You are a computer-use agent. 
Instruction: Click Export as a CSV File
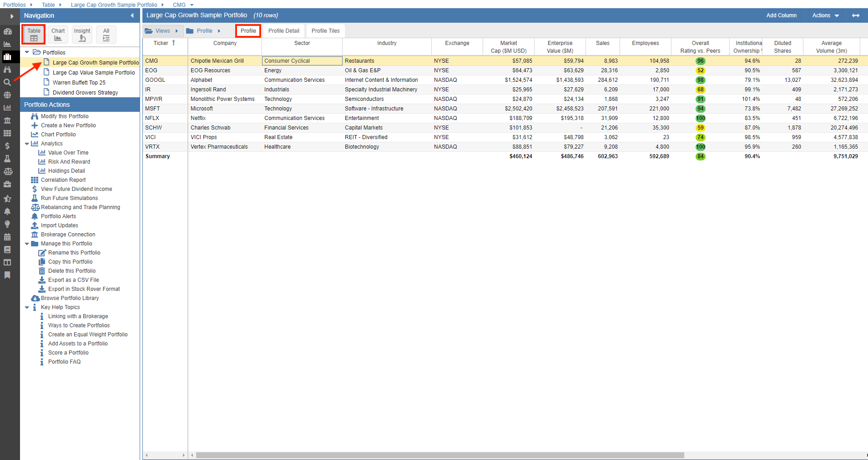click(x=74, y=280)
